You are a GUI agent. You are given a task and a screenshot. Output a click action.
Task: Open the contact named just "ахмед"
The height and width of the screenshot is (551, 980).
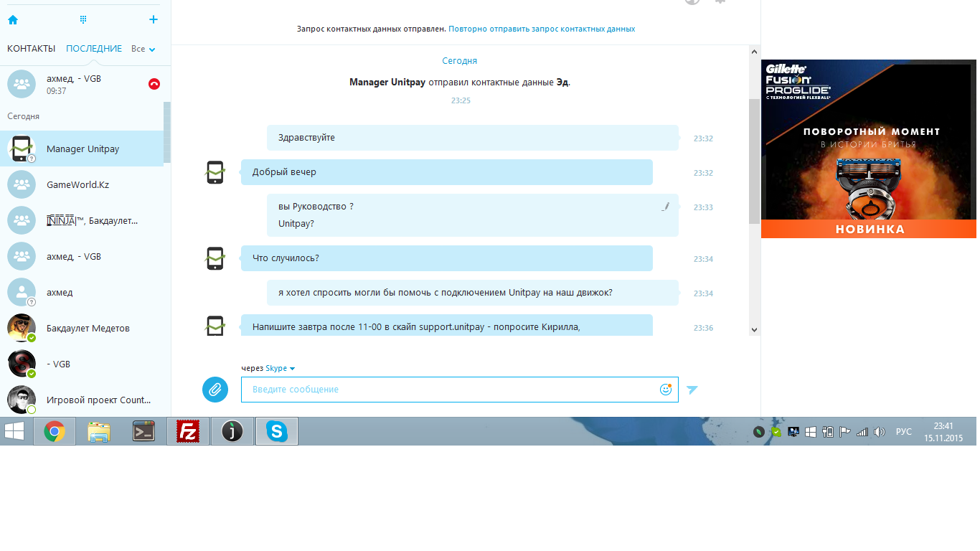(x=82, y=292)
